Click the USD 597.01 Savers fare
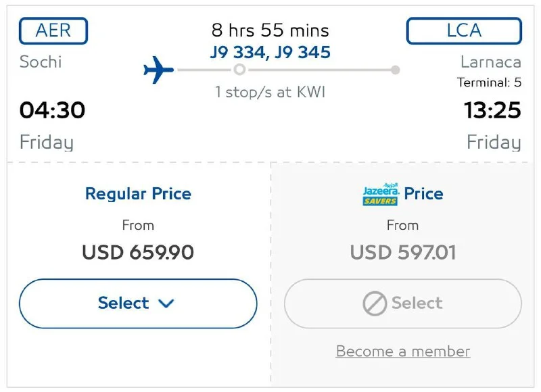Image resolution: width=541 pixels, height=392 pixels. click(x=403, y=252)
